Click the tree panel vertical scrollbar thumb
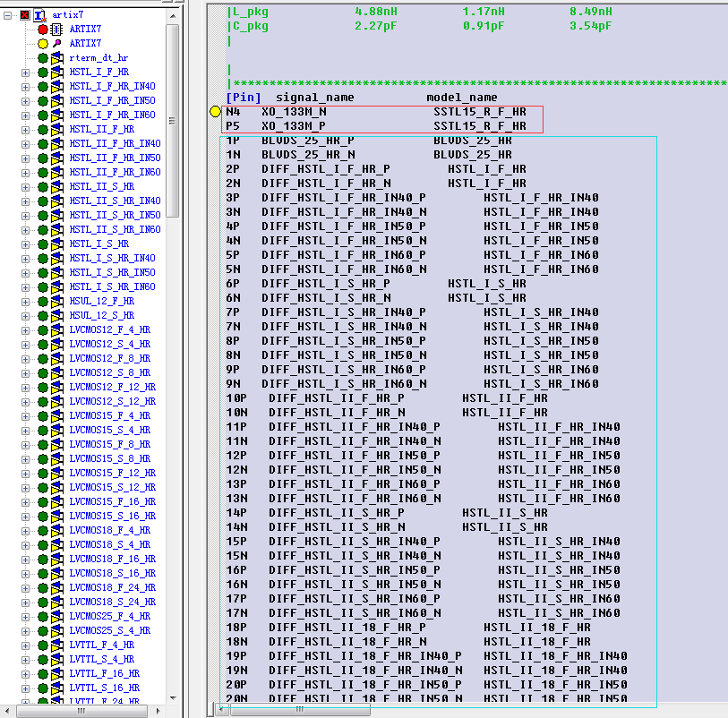Viewport: 728px width, 718px height. point(172,121)
